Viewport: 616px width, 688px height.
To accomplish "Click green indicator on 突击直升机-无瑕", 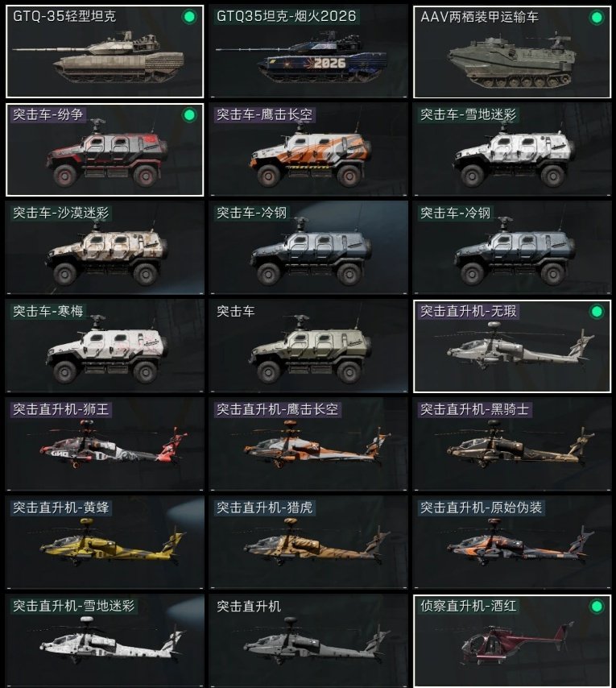I will click(597, 312).
